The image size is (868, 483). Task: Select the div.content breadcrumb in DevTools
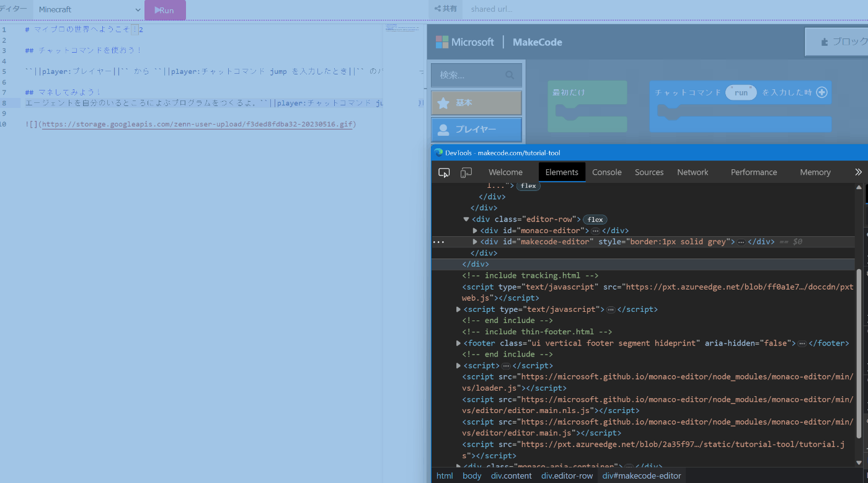[511, 476]
